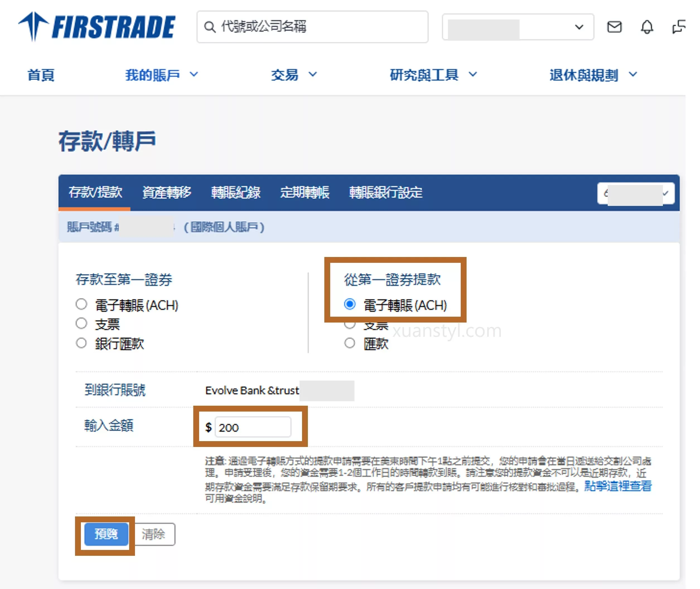Click the amount field showing 200

[x=253, y=427]
